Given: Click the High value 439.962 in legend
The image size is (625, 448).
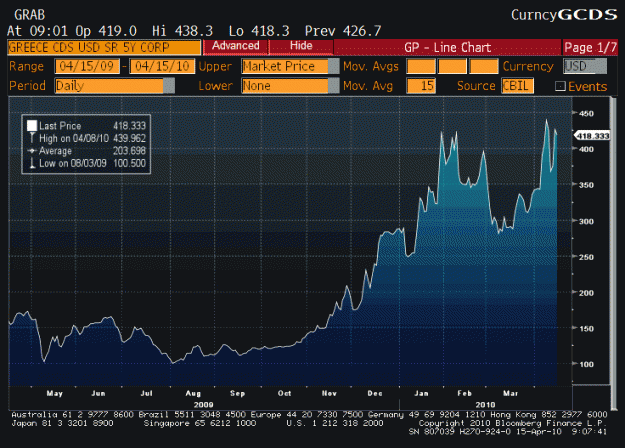Looking at the screenshot, I should [x=130, y=138].
